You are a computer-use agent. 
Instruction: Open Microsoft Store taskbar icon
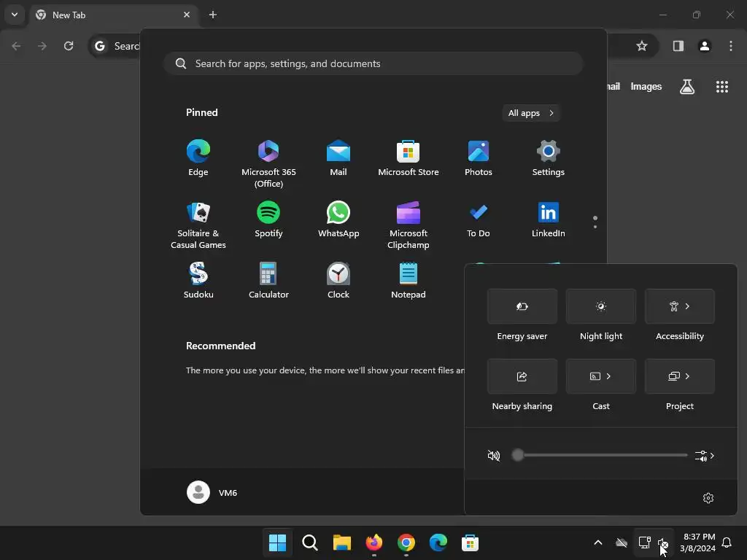(470, 542)
